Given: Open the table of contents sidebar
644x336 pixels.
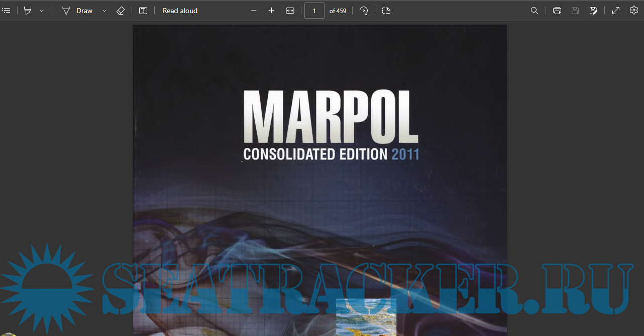Looking at the screenshot, I should click(7, 11).
